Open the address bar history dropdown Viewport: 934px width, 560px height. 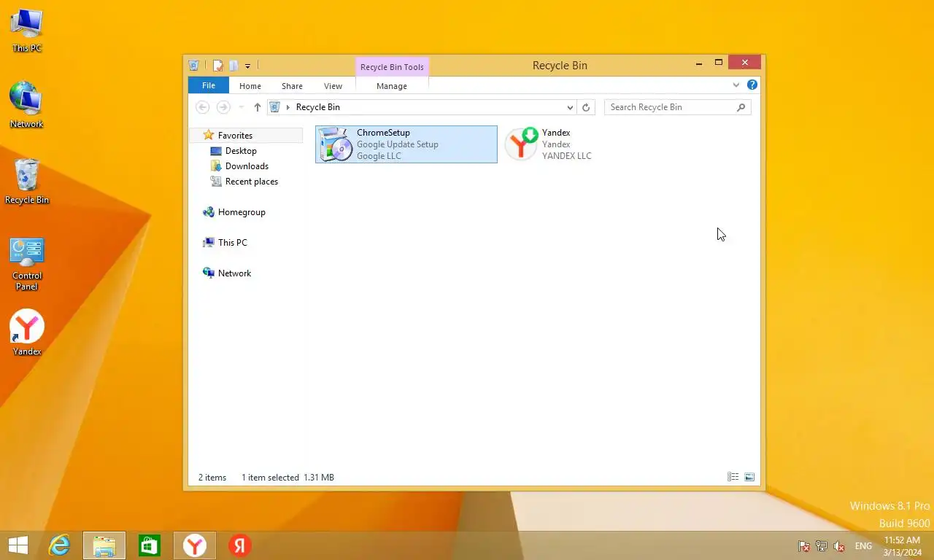tap(570, 107)
